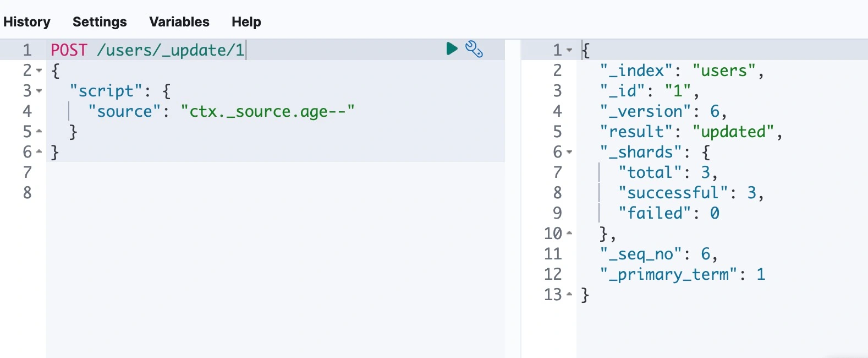Click the "result": "updated" response line
The image size is (868, 358).
pyautogui.click(x=688, y=132)
